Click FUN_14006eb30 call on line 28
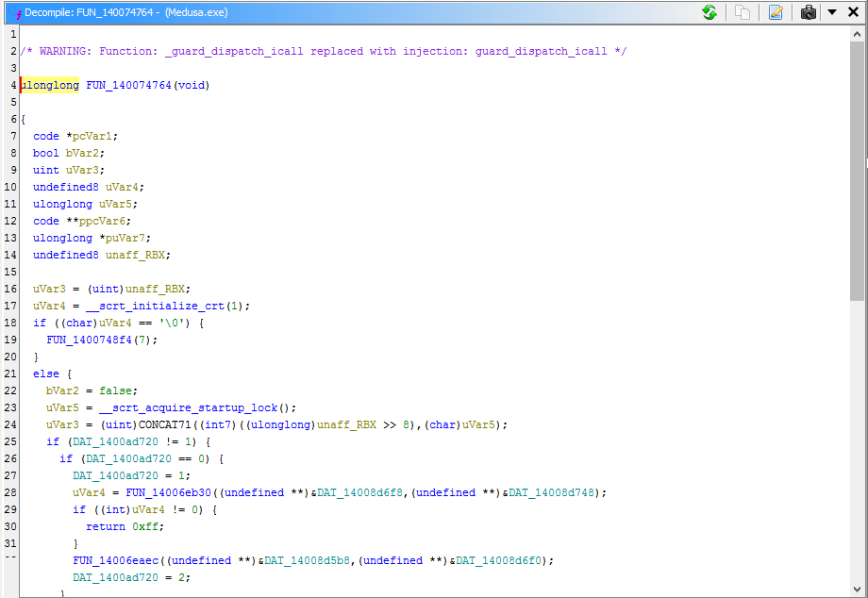The height and width of the screenshot is (598, 868). click(168, 492)
